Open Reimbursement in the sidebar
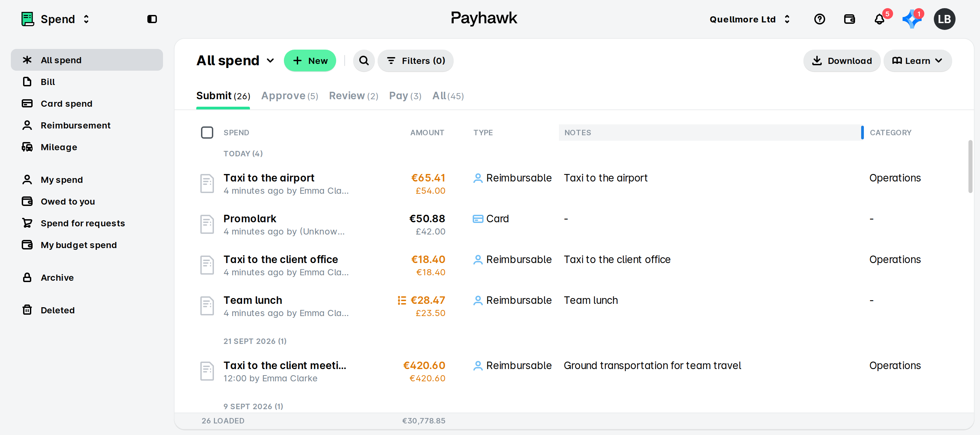The image size is (980, 435). click(87, 125)
